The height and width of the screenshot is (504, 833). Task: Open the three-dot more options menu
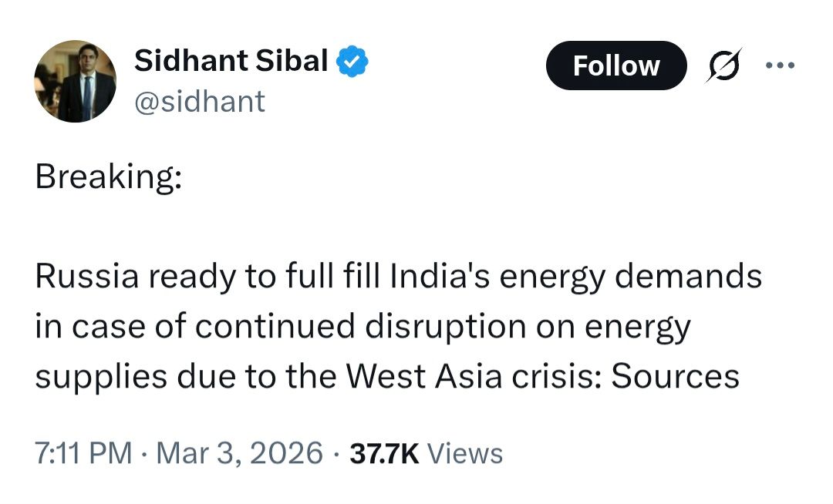coord(779,65)
